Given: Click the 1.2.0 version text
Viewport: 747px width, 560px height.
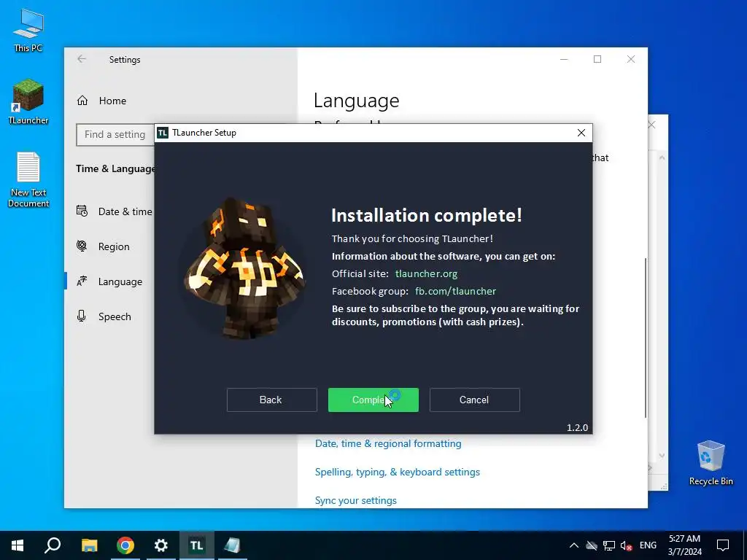Looking at the screenshot, I should pyautogui.click(x=578, y=427).
